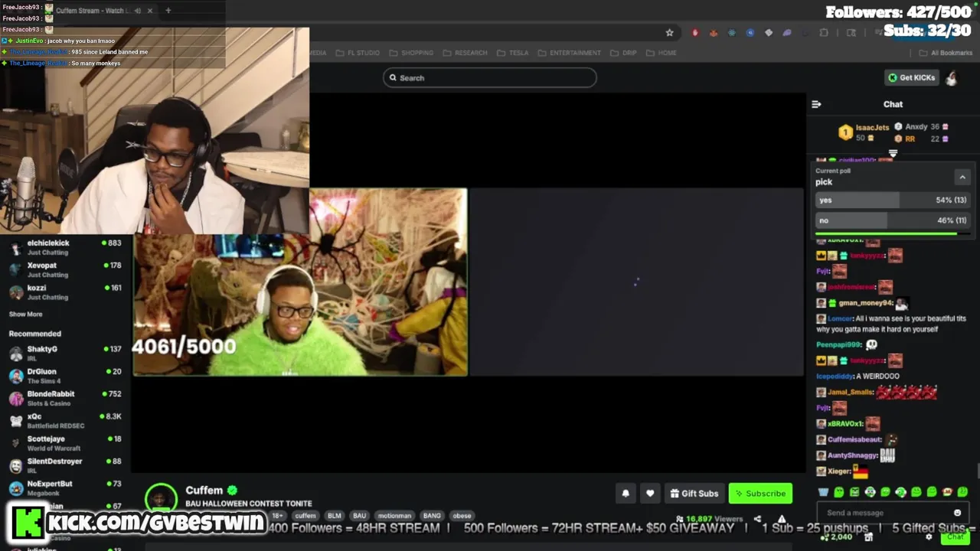This screenshot has width=980, height=551.
Task: Expand Show More in followed channels
Action: [25, 314]
